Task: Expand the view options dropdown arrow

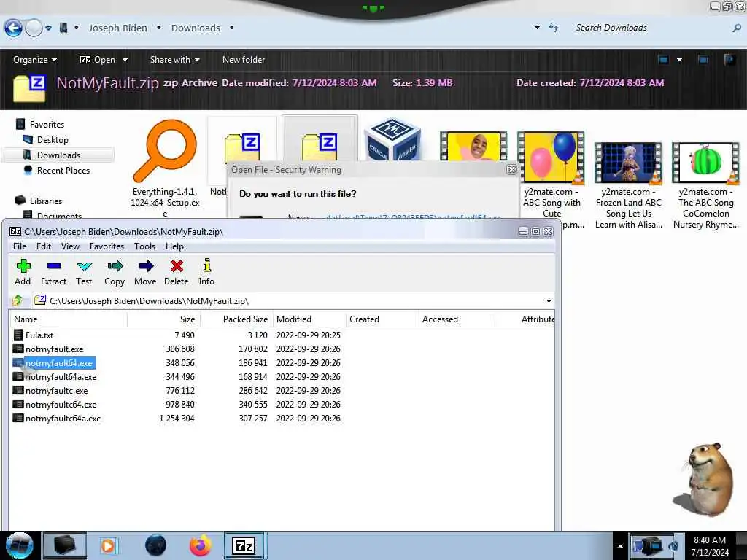Action: (x=679, y=60)
